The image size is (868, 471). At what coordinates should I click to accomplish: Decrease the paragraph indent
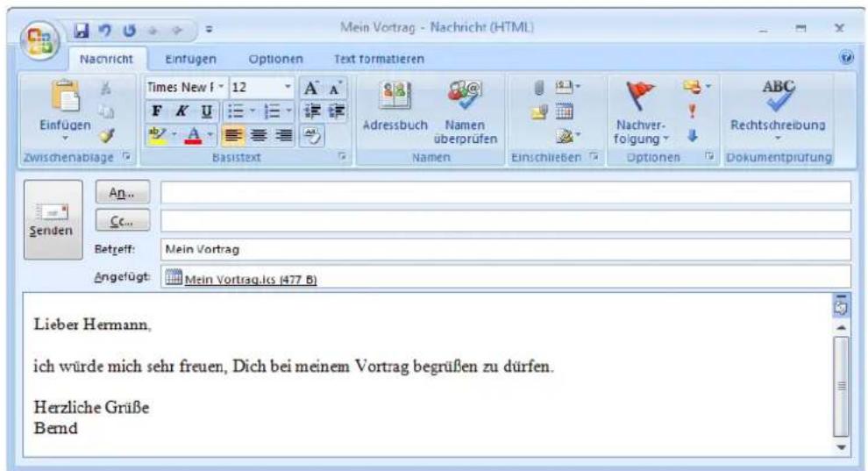coord(311,111)
